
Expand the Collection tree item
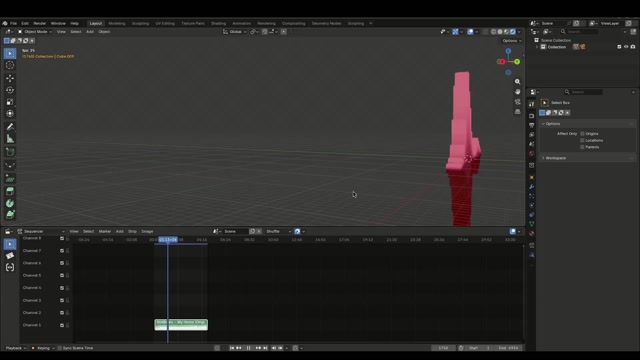(537, 47)
